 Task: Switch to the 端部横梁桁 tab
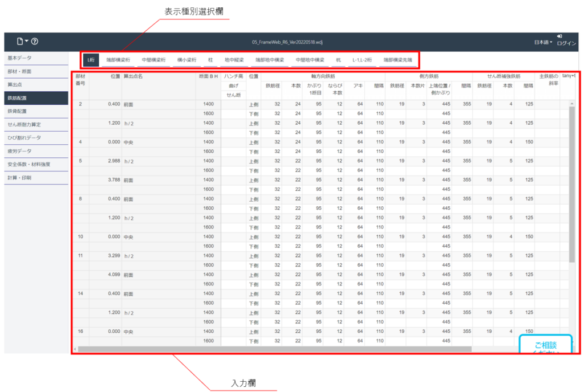118,60
